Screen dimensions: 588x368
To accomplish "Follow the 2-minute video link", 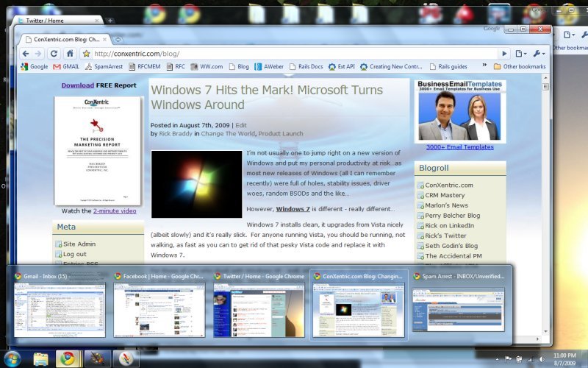I will (115, 211).
